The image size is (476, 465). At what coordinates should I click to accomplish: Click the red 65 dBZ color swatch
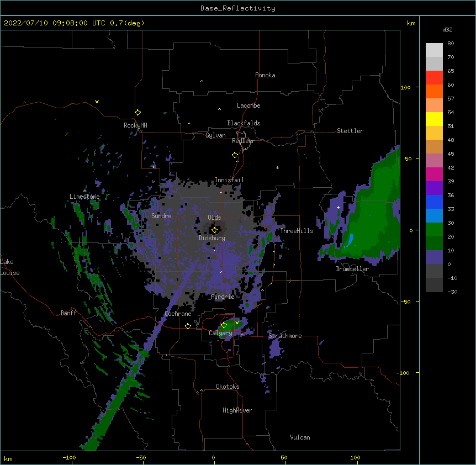(434, 78)
